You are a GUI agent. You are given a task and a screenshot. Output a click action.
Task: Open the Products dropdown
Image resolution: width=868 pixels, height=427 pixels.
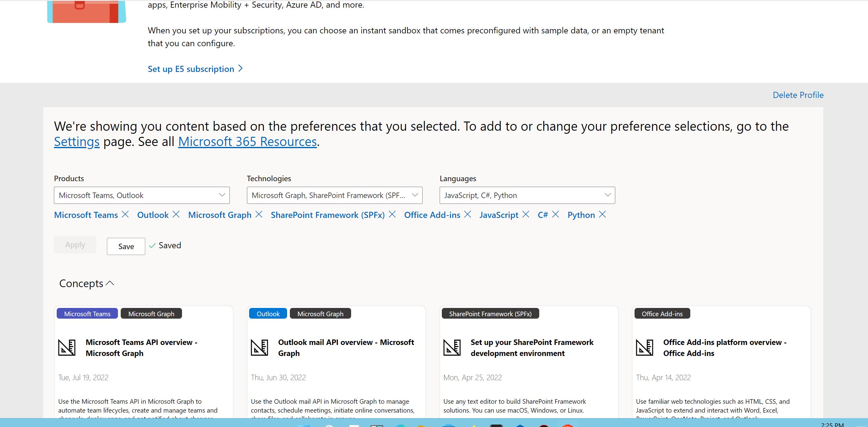point(142,195)
